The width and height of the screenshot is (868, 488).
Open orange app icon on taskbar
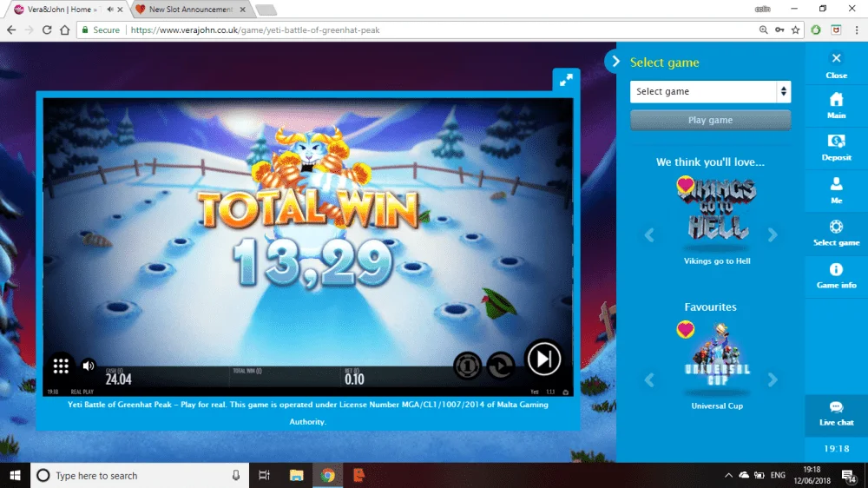(358, 475)
